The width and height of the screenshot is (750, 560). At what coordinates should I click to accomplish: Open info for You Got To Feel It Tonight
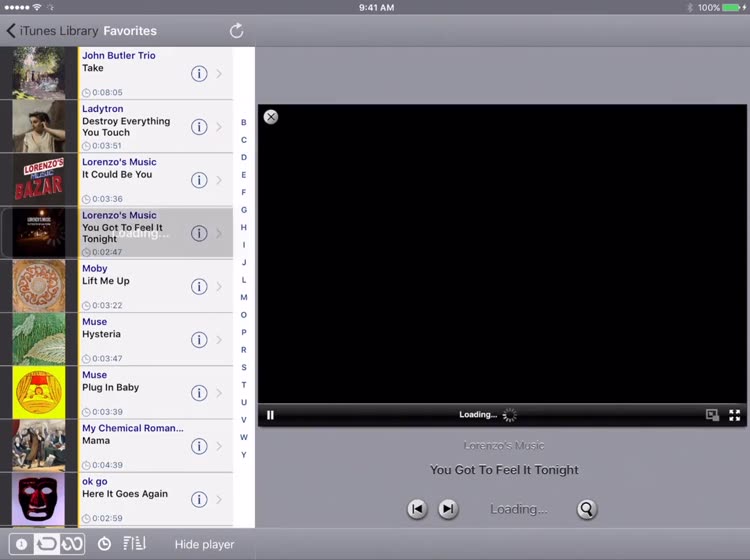pos(199,233)
